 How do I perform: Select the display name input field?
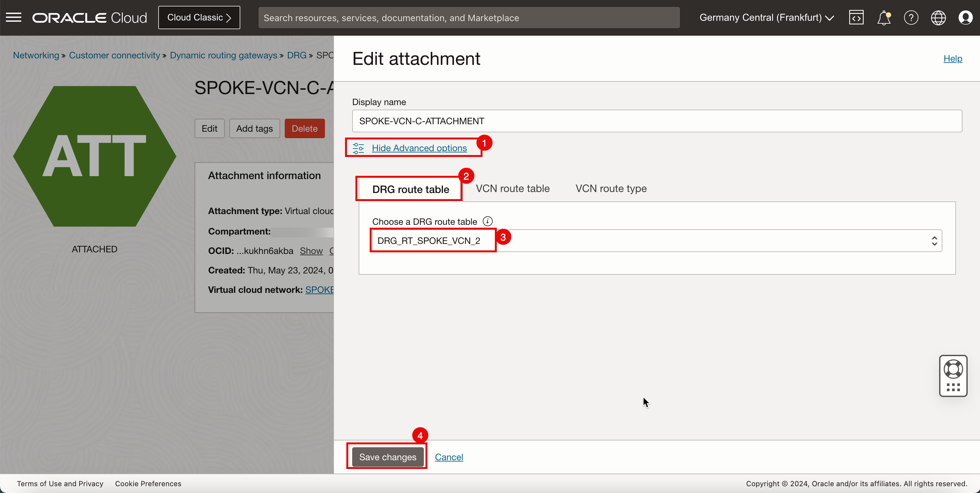pyautogui.click(x=657, y=121)
